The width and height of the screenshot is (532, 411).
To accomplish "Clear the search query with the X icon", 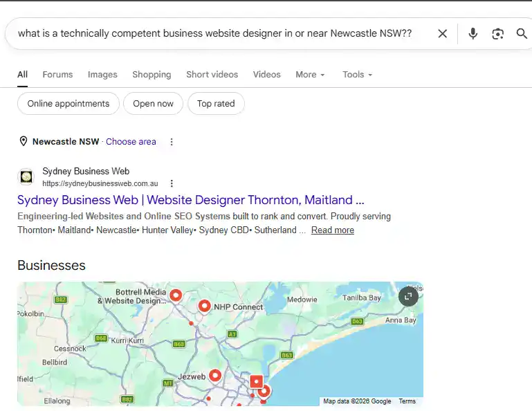I will tap(443, 34).
